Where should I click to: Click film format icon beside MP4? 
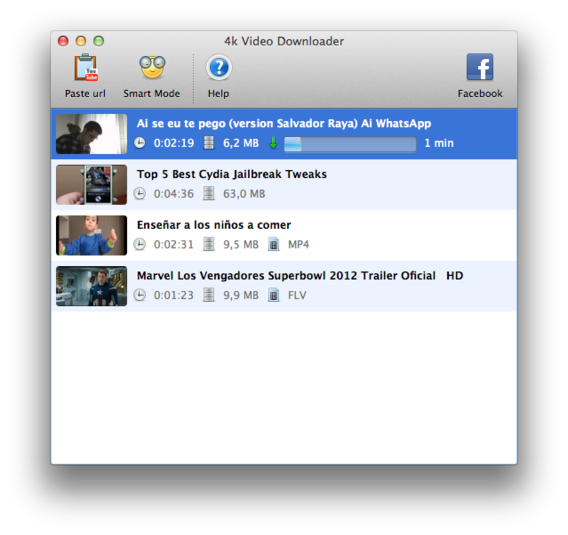point(274,244)
